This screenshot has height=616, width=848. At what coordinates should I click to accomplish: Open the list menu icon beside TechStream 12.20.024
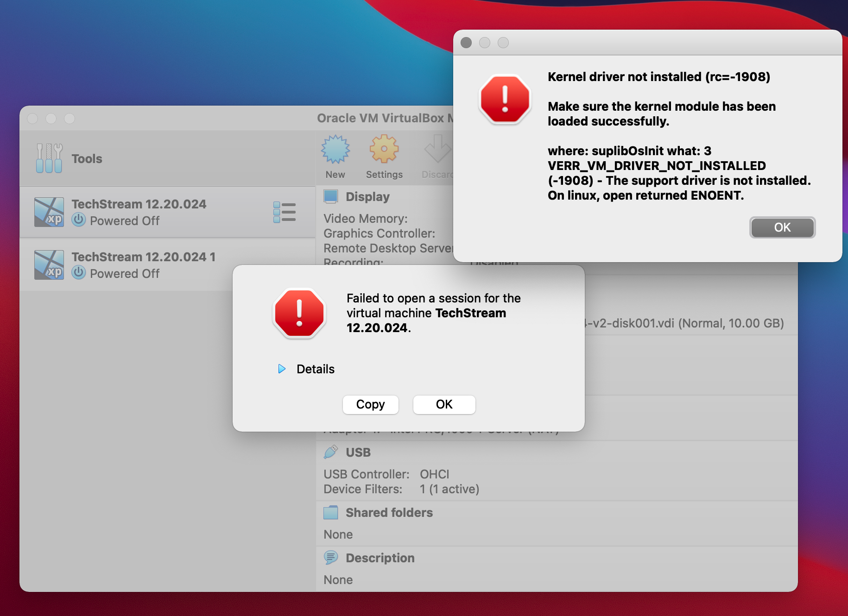(284, 212)
